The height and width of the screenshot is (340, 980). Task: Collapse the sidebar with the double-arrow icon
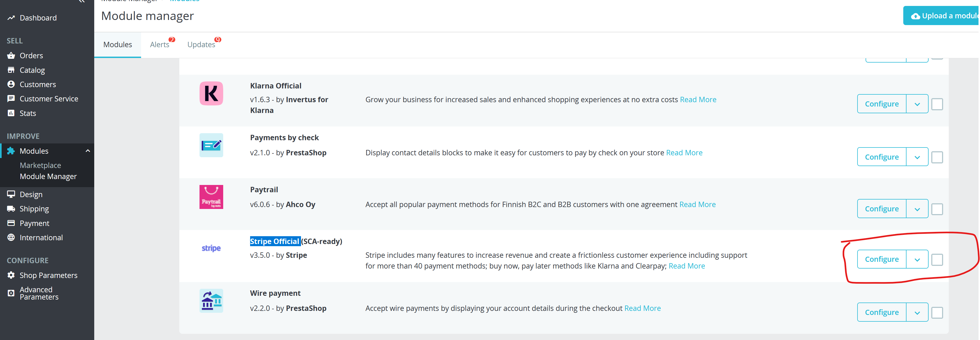pyautogui.click(x=81, y=1)
